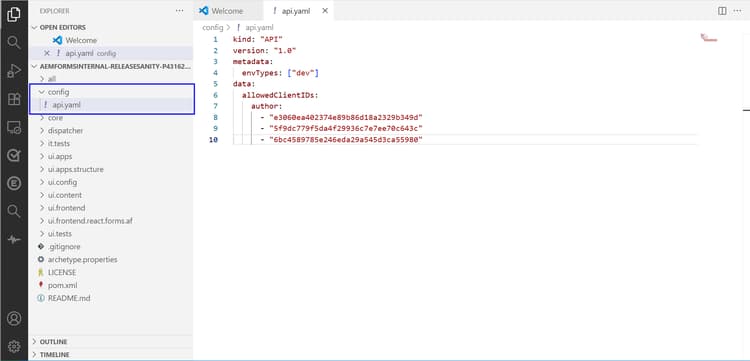The image size is (750, 361).
Task: Collapse the config folder
Action: pyautogui.click(x=111, y=92)
